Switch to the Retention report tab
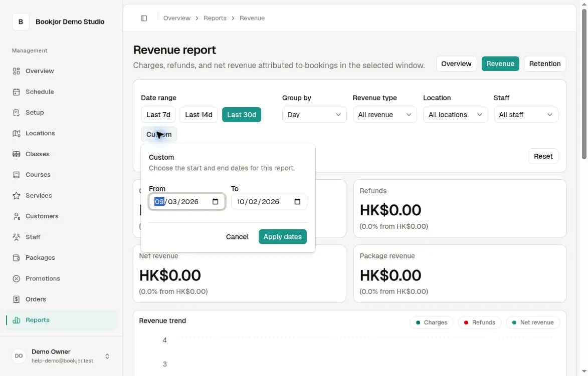Viewport: 588px width, 376px height. tap(545, 64)
